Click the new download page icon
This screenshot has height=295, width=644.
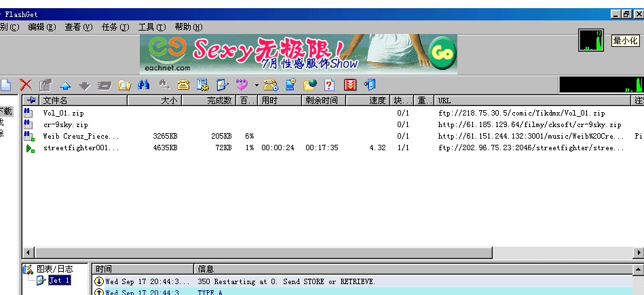[5, 85]
